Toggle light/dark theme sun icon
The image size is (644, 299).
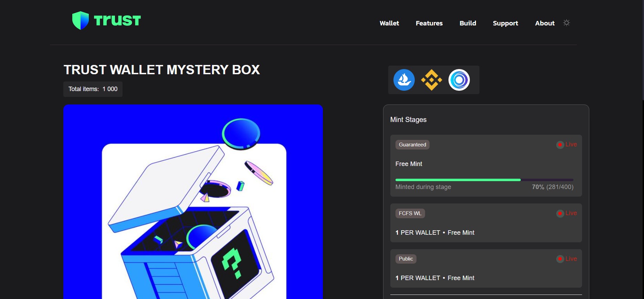click(566, 23)
